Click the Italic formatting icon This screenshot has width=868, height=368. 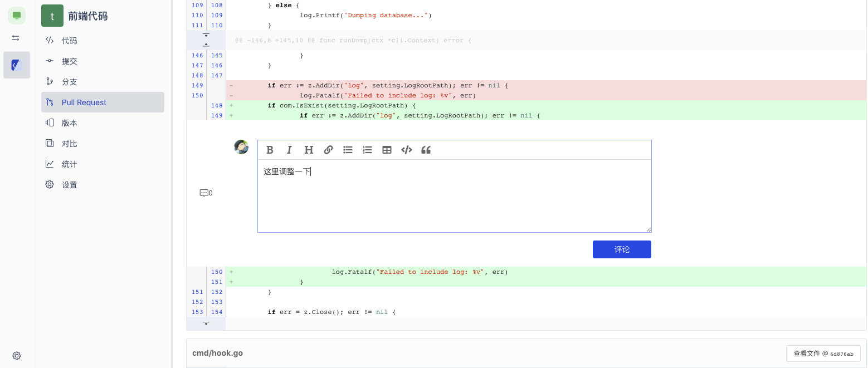coord(289,150)
